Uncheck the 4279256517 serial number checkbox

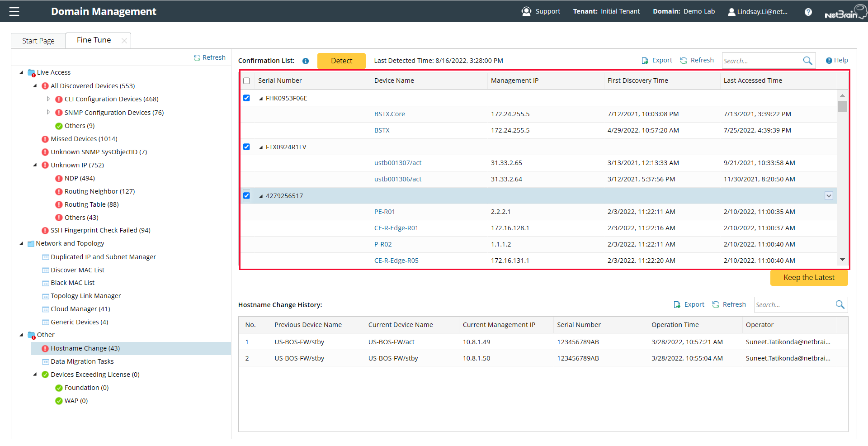[x=246, y=196]
